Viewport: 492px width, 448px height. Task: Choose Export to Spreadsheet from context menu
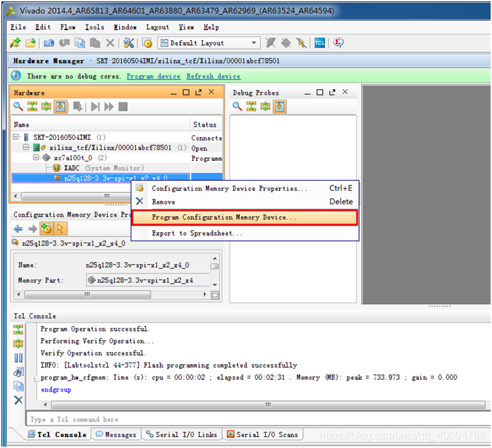pyautogui.click(x=245, y=233)
